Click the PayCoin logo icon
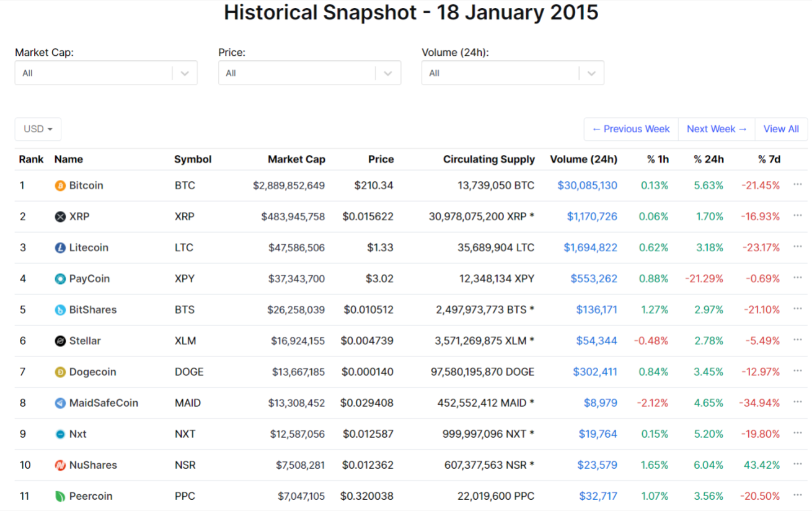Screen dimensions: 812x511 tap(60, 278)
